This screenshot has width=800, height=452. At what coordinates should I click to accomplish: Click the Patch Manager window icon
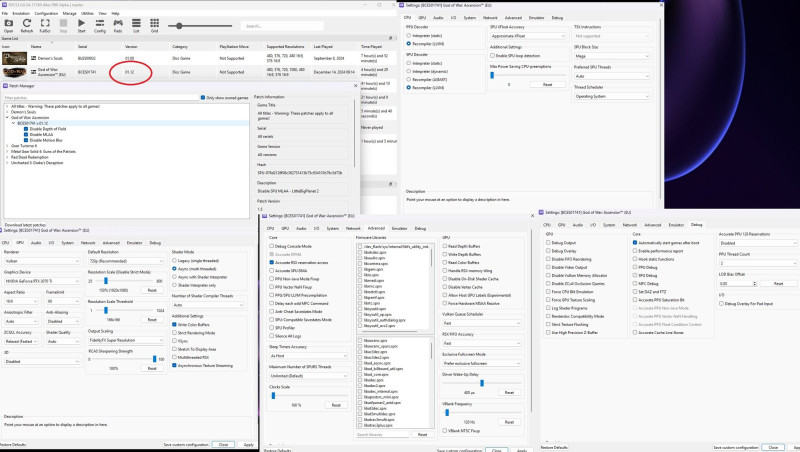tap(5, 86)
